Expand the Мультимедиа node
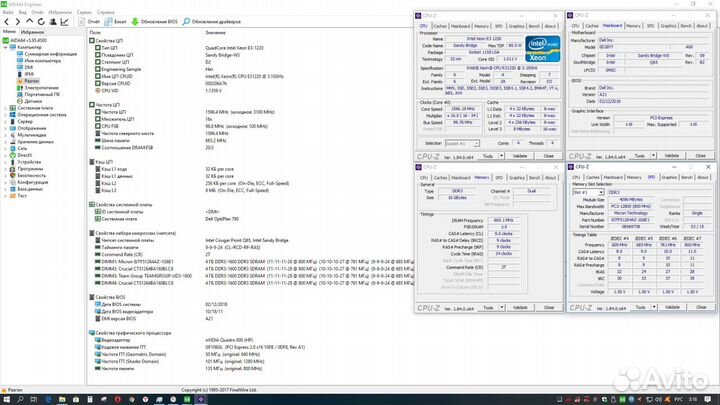The image size is (720, 405). point(6,135)
